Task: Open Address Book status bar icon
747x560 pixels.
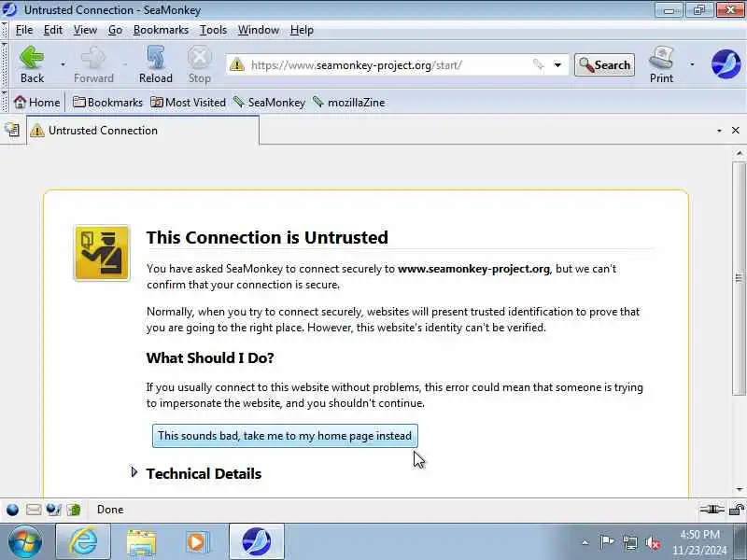Action: coord(74,510)
